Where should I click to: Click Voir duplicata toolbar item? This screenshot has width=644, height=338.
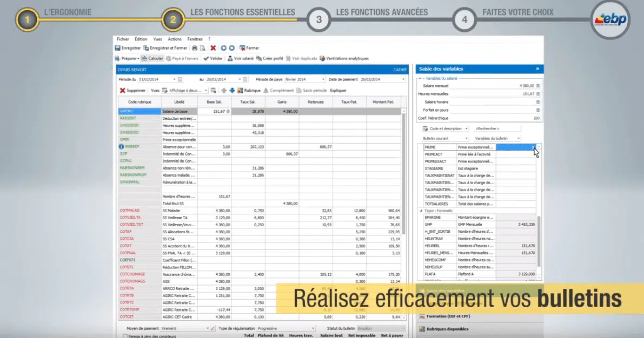coord(302,58)
